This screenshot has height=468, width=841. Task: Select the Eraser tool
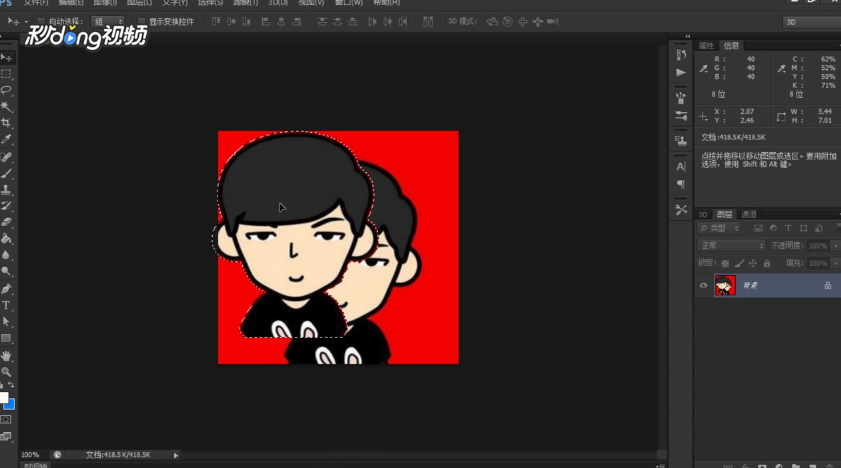point(6,222)
